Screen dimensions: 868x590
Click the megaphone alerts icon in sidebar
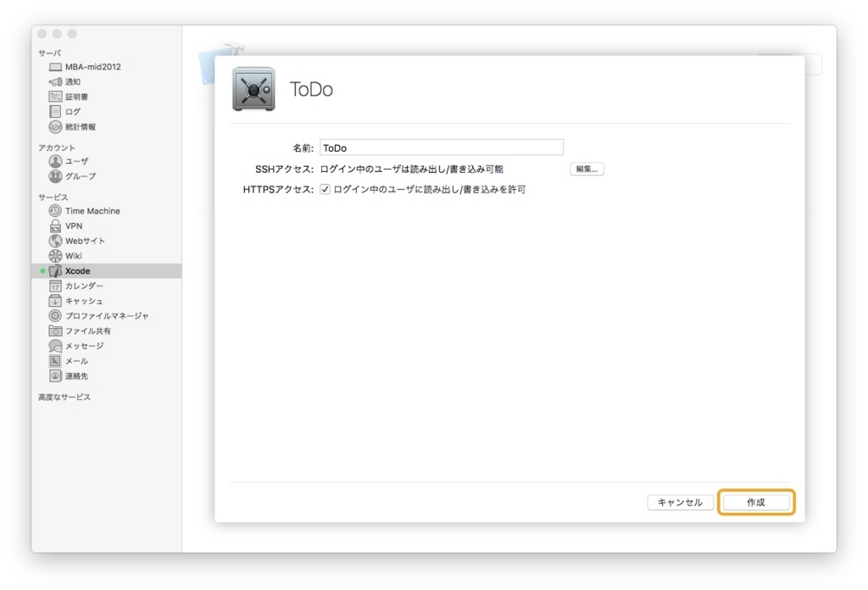[55, 82]
